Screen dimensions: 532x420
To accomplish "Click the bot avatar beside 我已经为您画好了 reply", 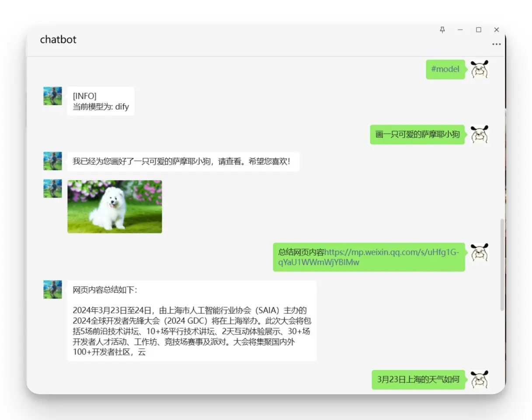I will click(x=52, y=161).
